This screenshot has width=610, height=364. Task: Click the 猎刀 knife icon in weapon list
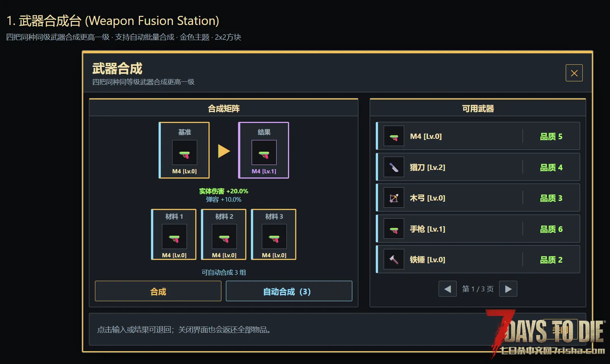click(x=394, y=167)
